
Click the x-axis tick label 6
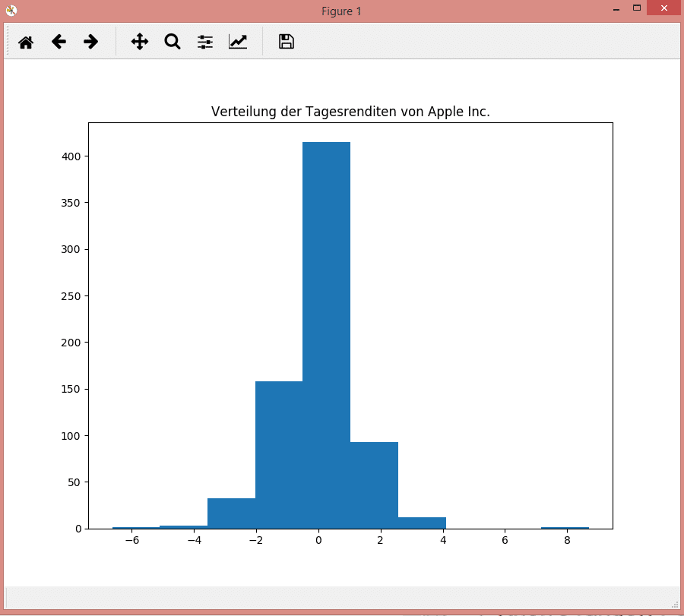(x=505, y=541)
